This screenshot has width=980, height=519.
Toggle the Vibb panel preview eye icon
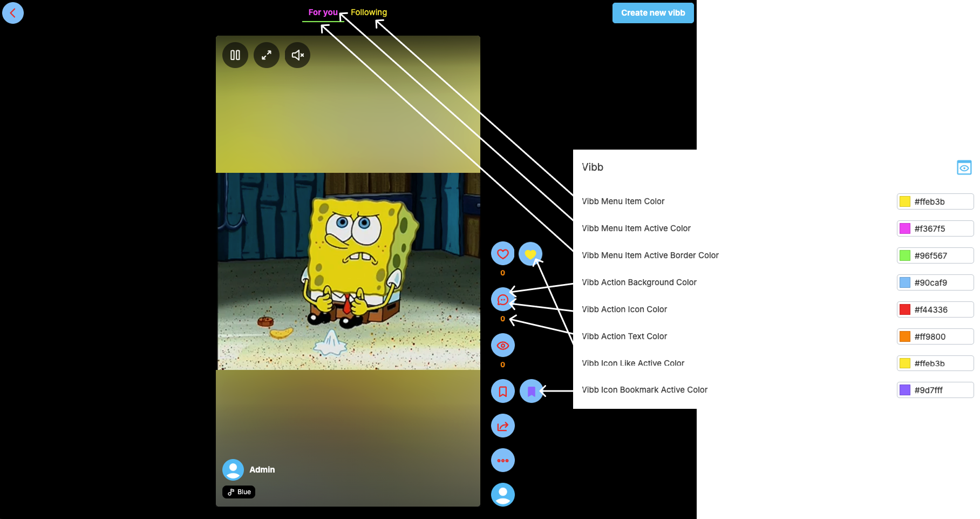[964, 167]
